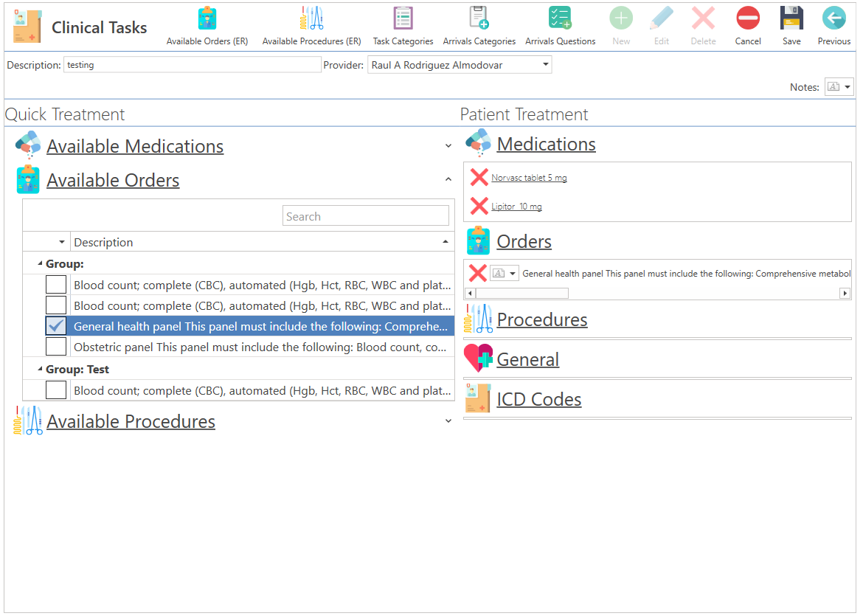Select the Obstetric panel row text
This screenshot has width=863, height=616.
click(260, 347)
